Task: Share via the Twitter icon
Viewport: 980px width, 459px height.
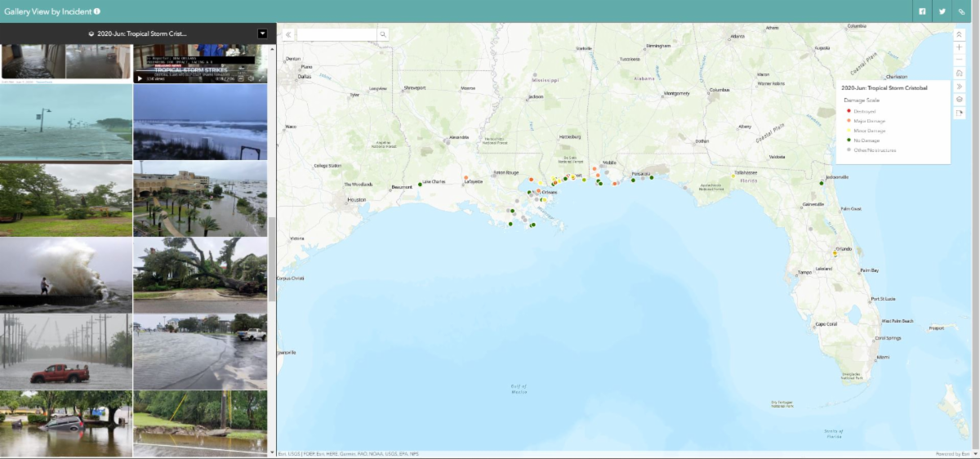Action: click(x=942, y=11)
